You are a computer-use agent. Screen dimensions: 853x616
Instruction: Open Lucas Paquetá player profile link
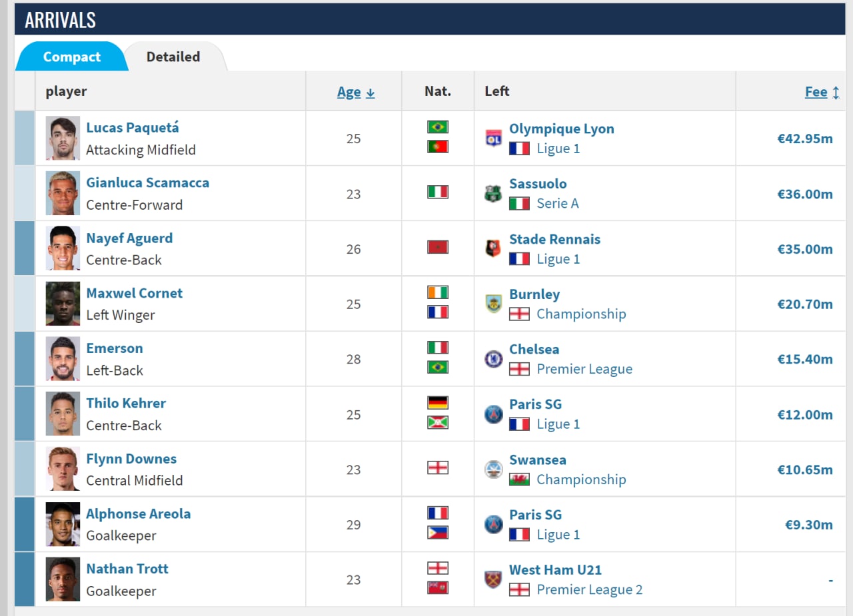coord(133,128)
